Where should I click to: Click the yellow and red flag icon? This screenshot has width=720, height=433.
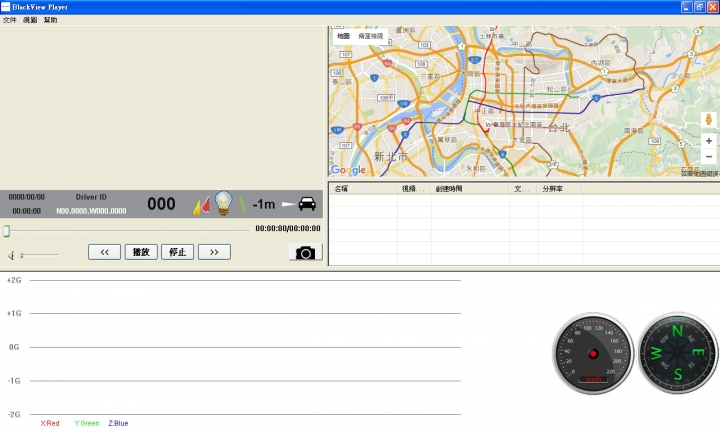(x=201, y=206)
